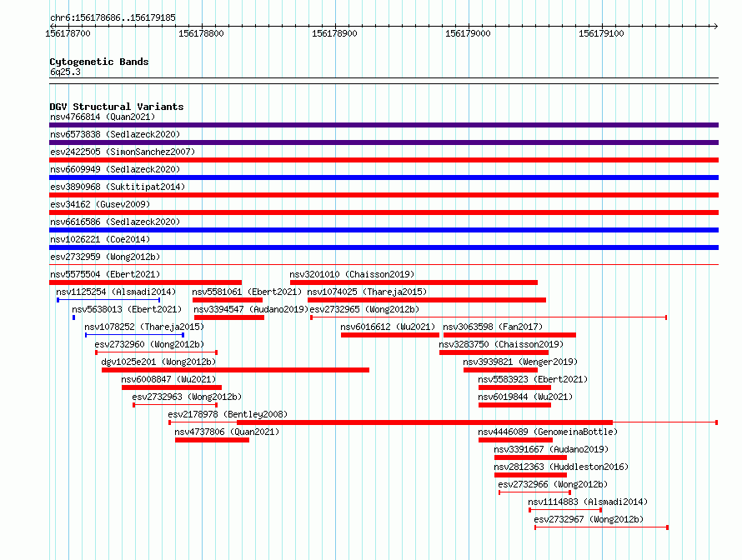Viewport: 742px width, 560px height.
Task: Open nsv6016612 (Wu2021) variant label
Action: pyautogui.click(x=388, y=327)
